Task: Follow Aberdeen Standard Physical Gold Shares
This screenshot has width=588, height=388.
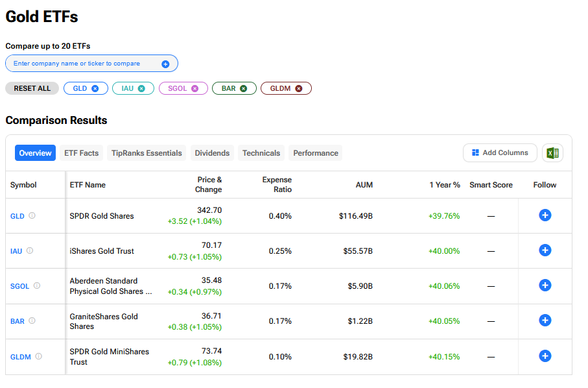Action: [545, 285]
